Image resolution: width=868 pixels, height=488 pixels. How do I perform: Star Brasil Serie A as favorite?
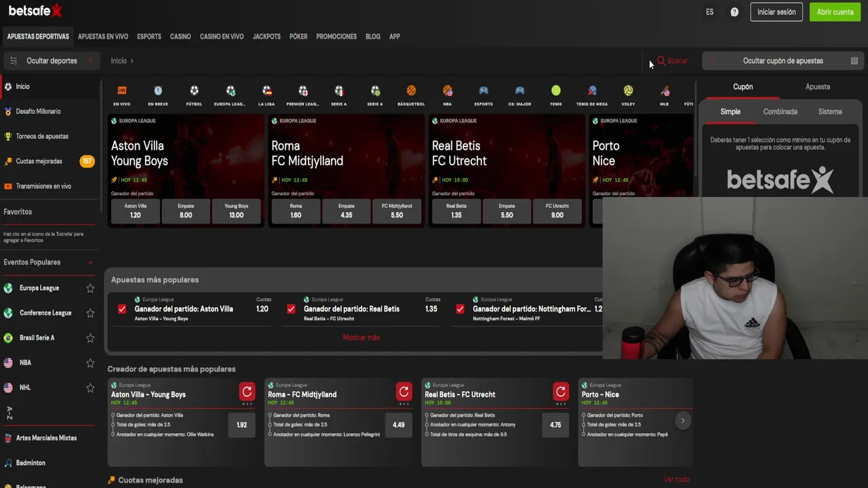(x=90, y=338)
